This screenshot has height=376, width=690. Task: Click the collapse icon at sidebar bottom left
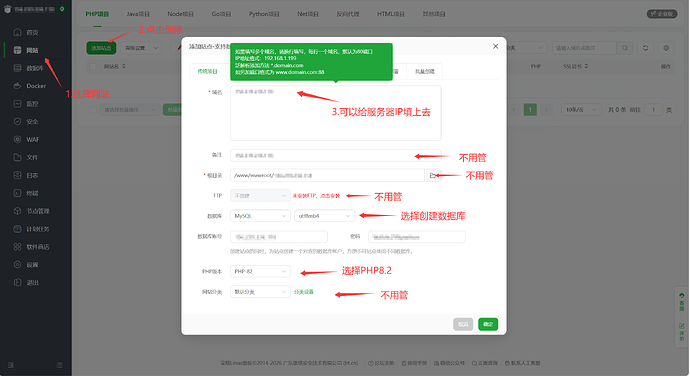tap(11, 365)
